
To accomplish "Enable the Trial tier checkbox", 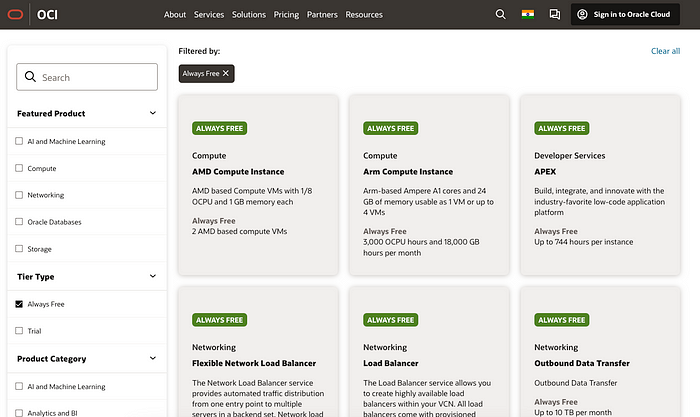I will click(x=19, y=330).
